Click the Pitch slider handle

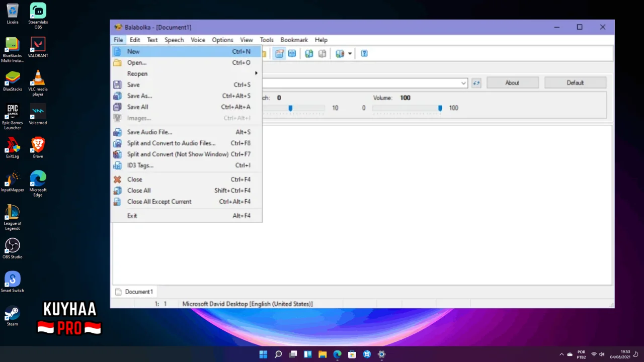(x=290, y=108)
